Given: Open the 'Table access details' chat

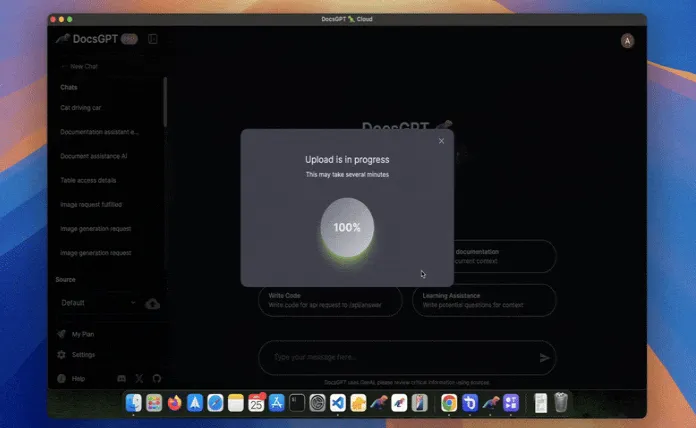Looking at the screenshot, I should coord(88,180).
